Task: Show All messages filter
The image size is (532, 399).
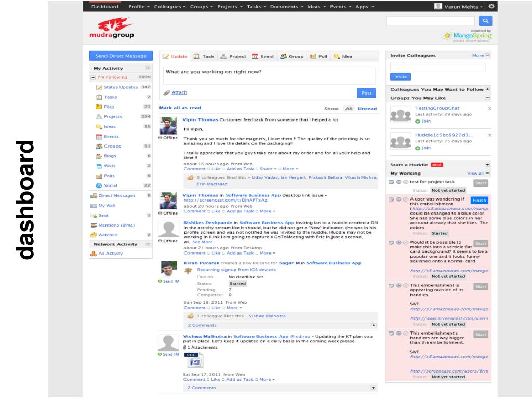Action: (x=349, y=109)
